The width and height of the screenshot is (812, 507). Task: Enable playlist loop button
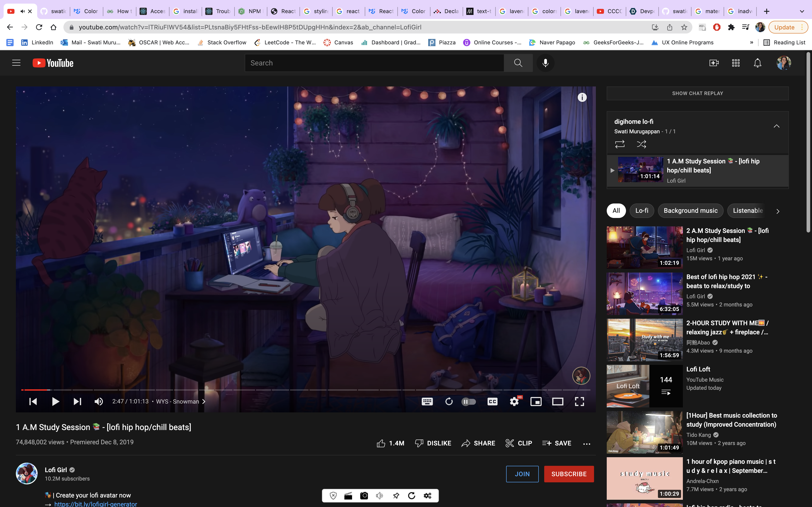(619, 144)
